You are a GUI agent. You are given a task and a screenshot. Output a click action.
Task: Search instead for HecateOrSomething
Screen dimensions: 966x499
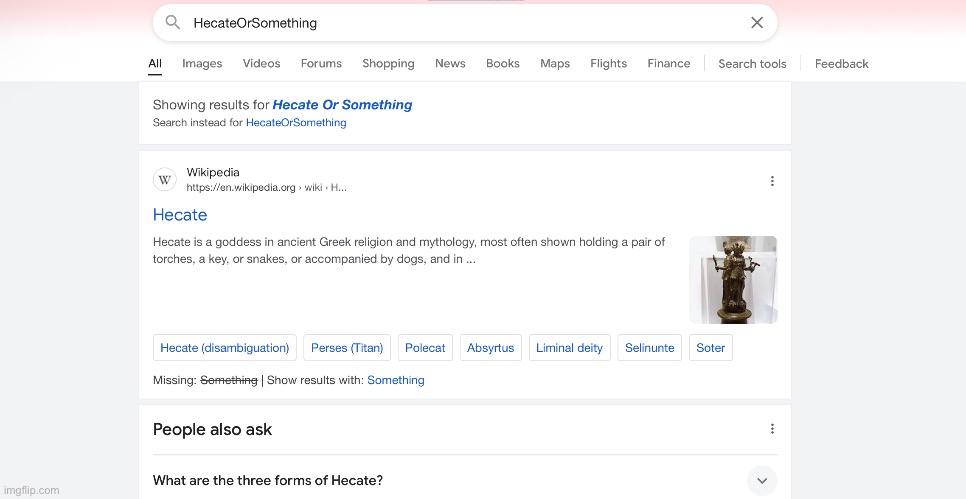tap(296, 123)
